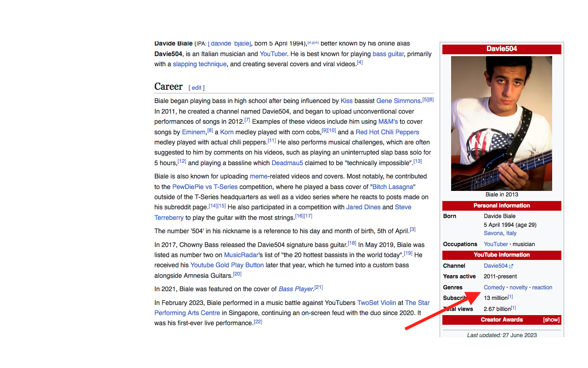This screenshot has height=368, width=588.
Task: Jump to citation 1 beside 2.67 billion
Action: (x=514, y=308)
